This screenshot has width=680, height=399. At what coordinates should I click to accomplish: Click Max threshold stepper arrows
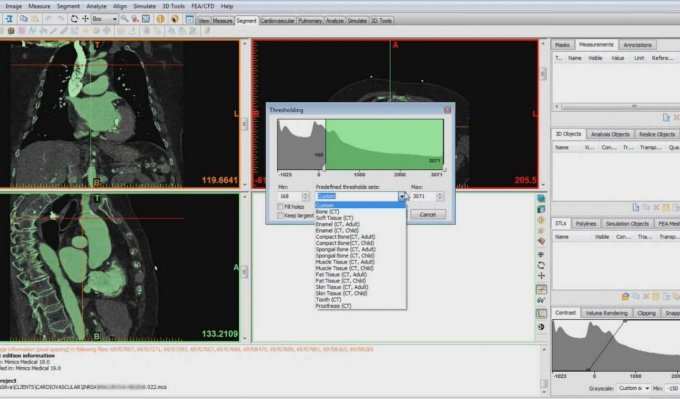tap(440, 196)
